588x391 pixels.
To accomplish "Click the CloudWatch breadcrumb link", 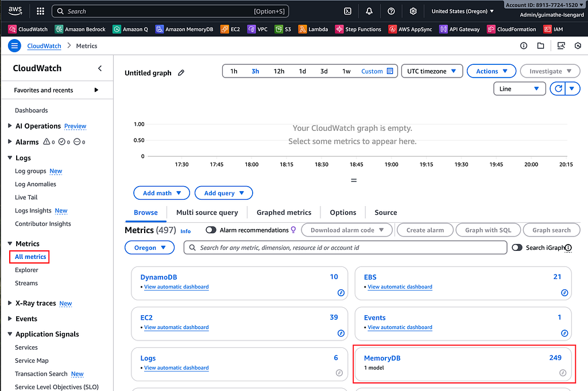I will [x=44, y=46].
